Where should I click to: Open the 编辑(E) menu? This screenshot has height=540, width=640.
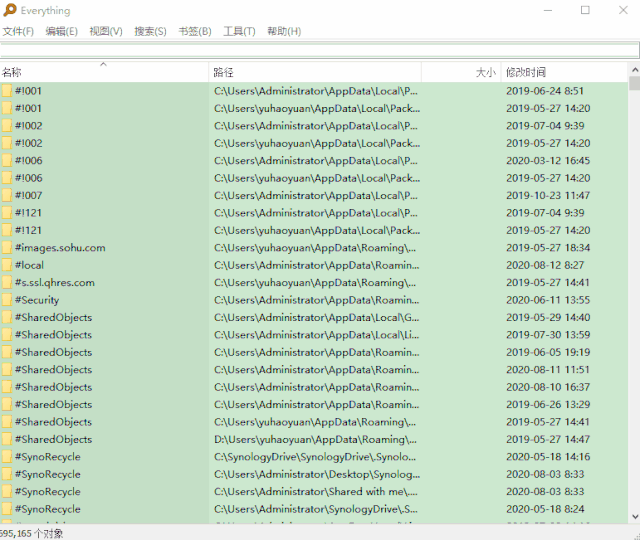tap(62, 31)
